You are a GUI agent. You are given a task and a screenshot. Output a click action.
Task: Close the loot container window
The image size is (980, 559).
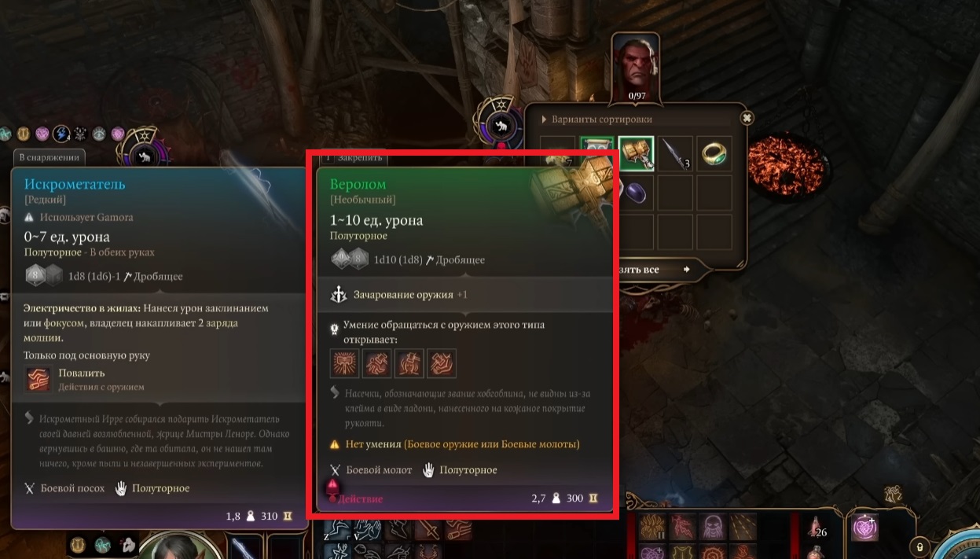click(x=747, y=118)
